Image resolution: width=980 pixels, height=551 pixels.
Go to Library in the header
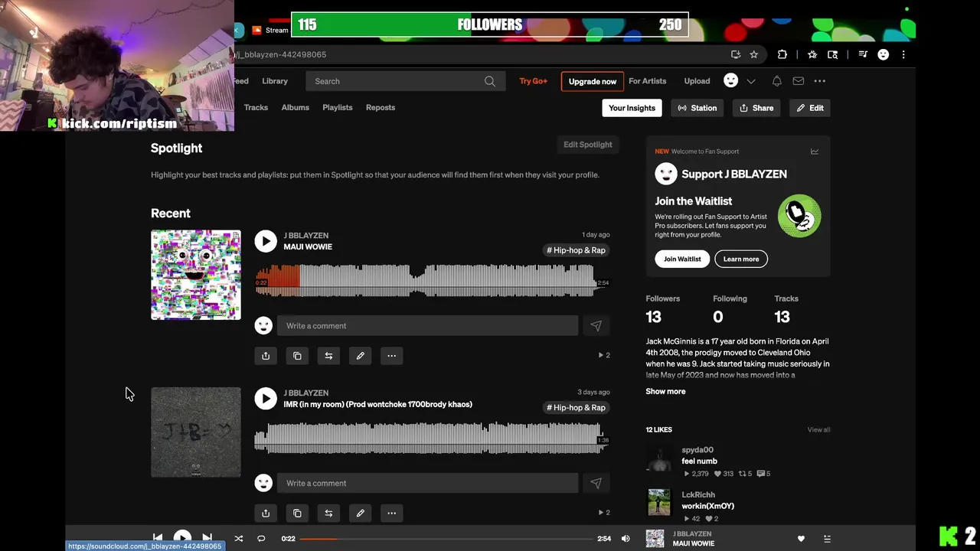(275, 81)
